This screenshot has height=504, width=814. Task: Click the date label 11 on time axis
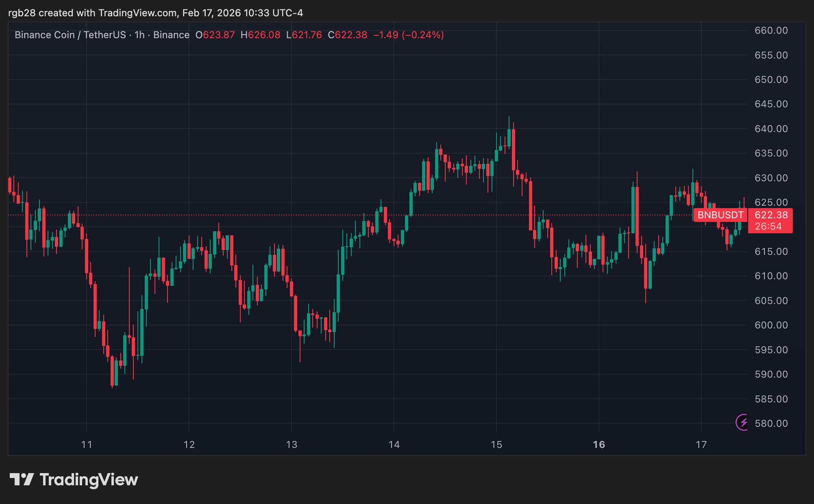click(87, 445)
